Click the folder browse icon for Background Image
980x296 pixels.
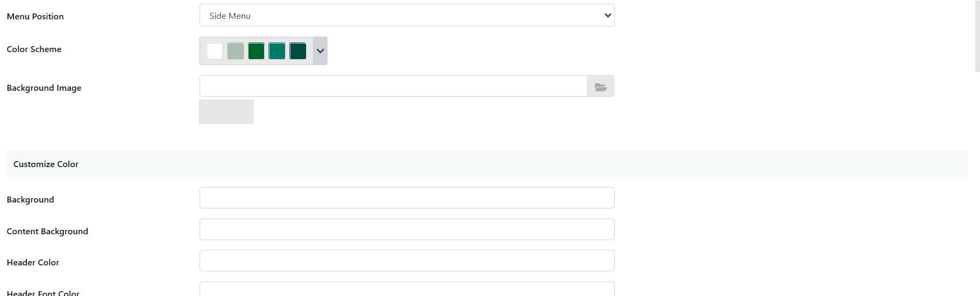[600, 86]
